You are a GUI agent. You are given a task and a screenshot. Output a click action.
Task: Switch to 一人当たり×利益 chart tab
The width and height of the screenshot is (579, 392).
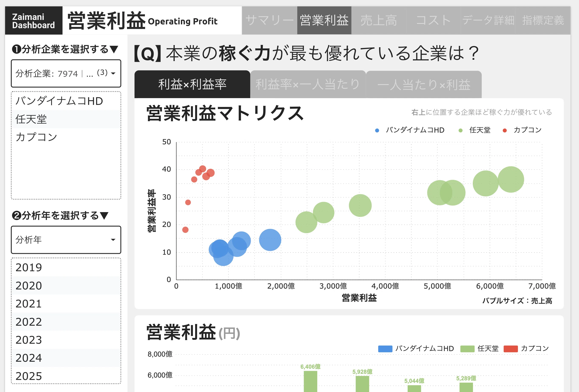pyautogui.click(x=424, y=84)
